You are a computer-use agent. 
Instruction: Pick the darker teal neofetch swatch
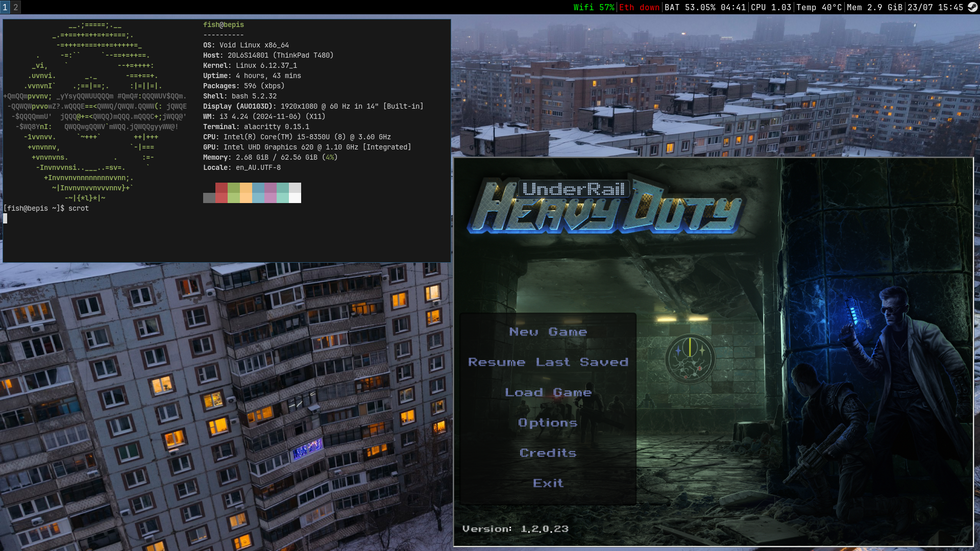(x=283, y=188)
